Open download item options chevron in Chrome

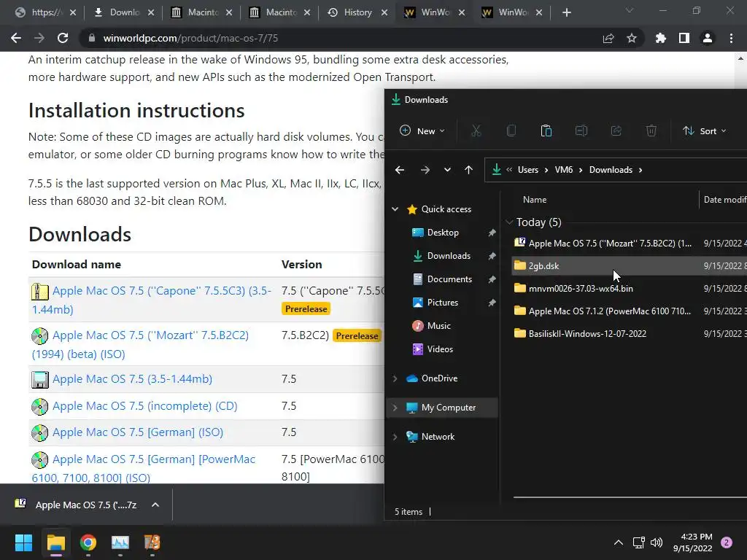155,505
